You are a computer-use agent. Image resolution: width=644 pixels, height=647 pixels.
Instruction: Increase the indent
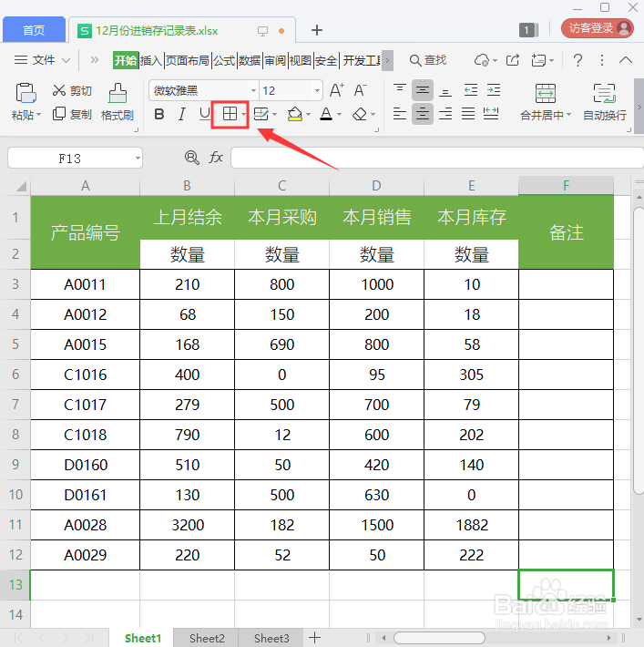click(x=494, y=90)
